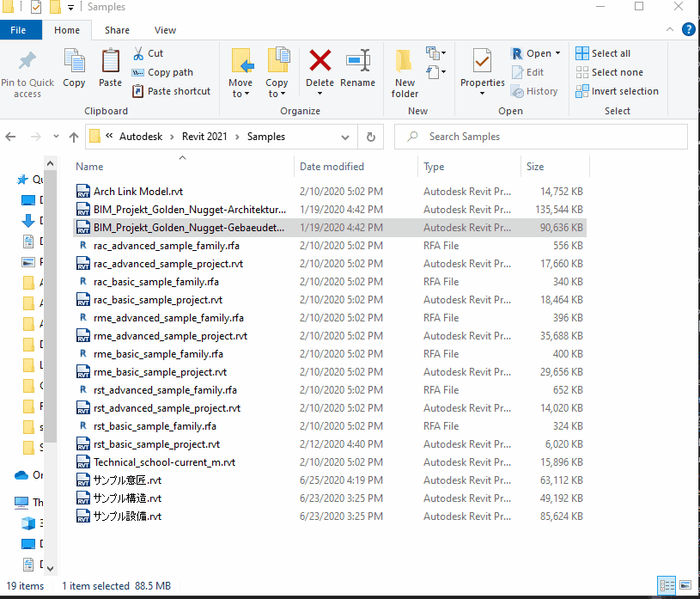700x599 pixels.
Task: Open the address bar history dropdown
Action: point(345,137)
